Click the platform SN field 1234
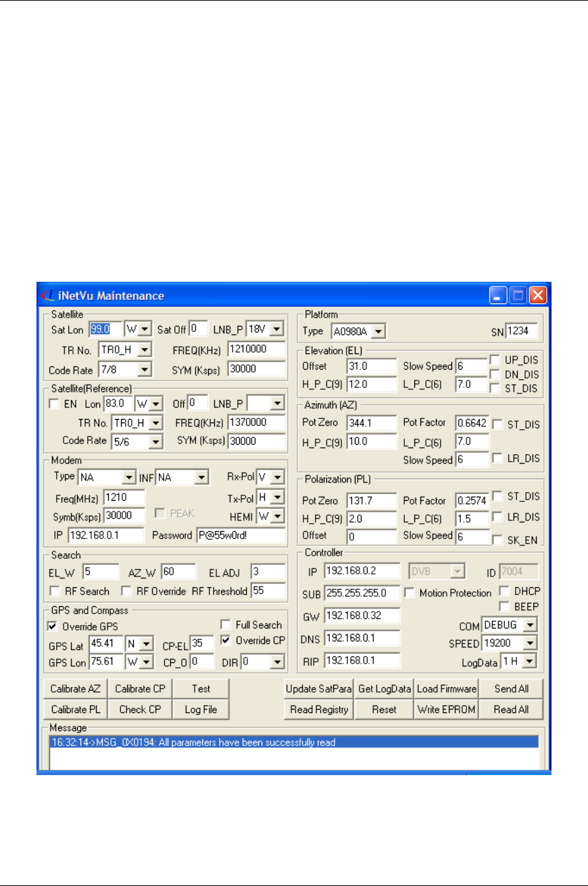The height and width of the screenshot is (886, 588). [522, 331]
